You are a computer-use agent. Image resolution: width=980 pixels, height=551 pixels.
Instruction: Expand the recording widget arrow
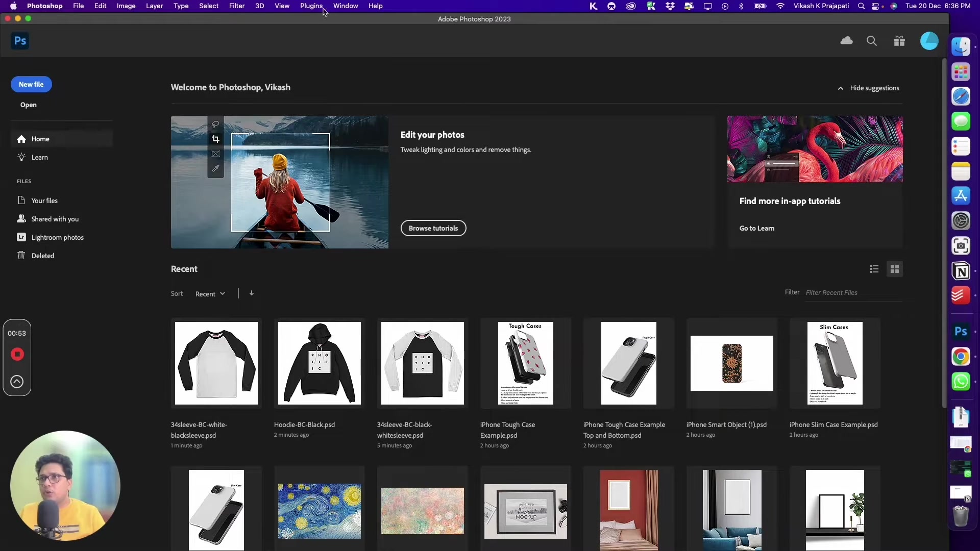17,382
